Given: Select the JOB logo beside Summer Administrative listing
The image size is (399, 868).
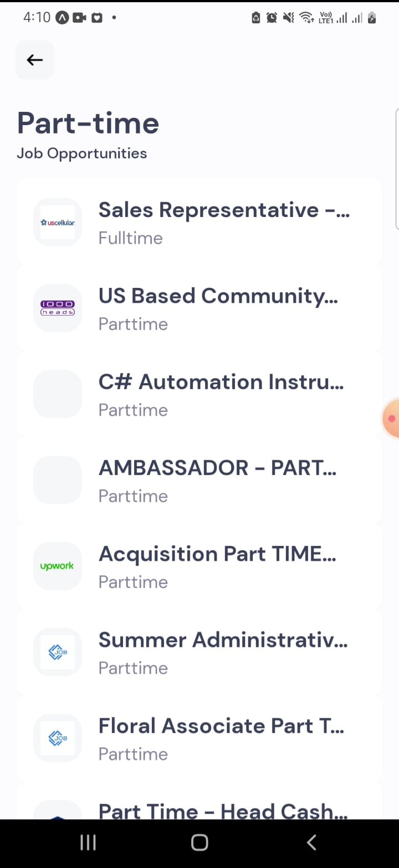Looking at the screenshot, I should [x=57, y=652].
